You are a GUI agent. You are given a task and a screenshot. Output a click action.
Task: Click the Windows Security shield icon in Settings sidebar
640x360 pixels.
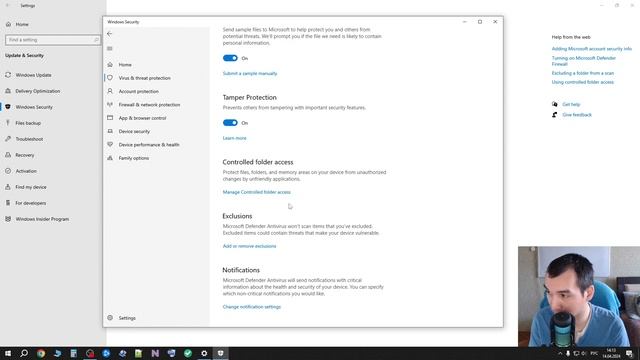pos(8,107)
